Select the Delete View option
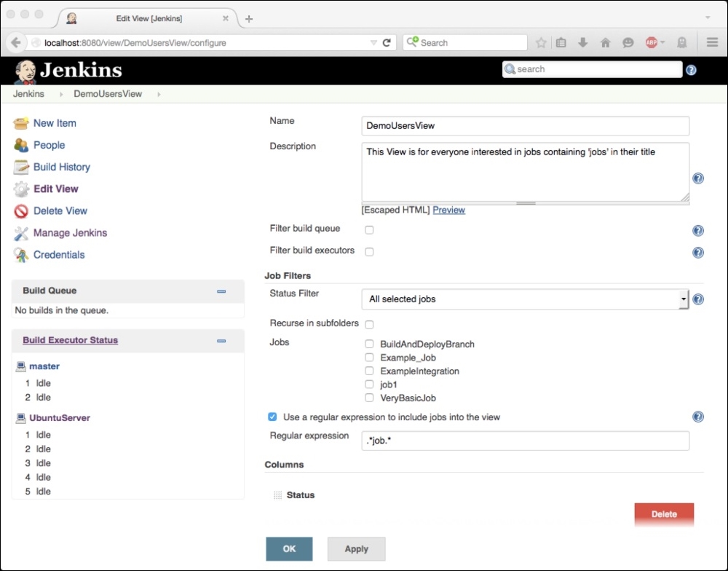Viewport: 728px width, 571px height. tap(60, 210)
